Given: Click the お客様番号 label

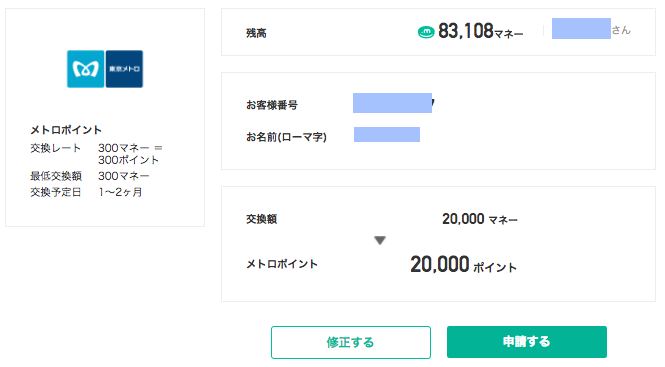Looking at the screenshot, I should click(x=272, y=105).
